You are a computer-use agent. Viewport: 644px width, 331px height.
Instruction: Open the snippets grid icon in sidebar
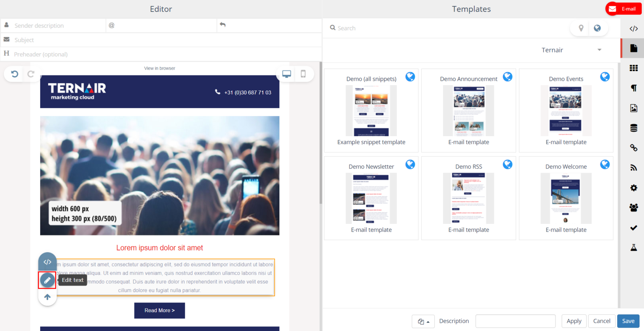pyautogui.click(x=634, y=68)
